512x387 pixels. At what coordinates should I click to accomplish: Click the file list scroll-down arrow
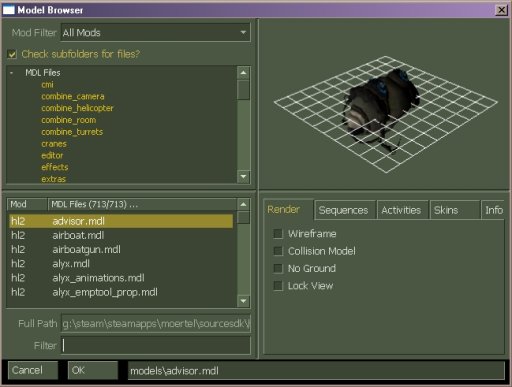pos(243,301)
